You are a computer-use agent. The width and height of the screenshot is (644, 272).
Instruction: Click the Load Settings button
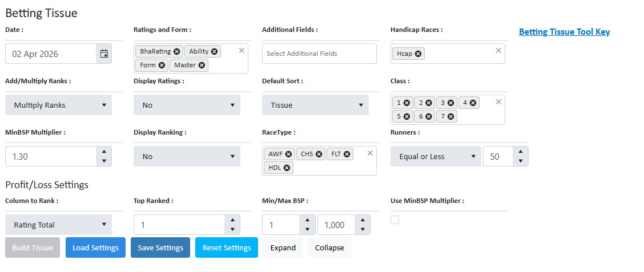pos(95,247)
